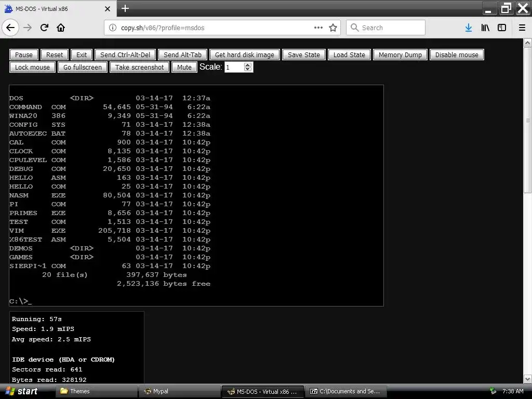Click the C:\> command prompt
The width and height of the screenshot is (532, 399).
(x=20, y=301)
